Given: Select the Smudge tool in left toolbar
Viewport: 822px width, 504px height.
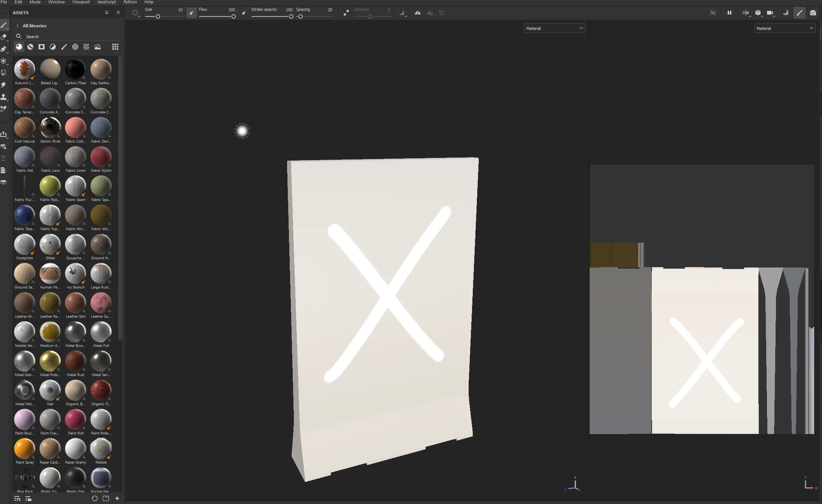Looking at the screenshot, I should (x=3, y=85).
